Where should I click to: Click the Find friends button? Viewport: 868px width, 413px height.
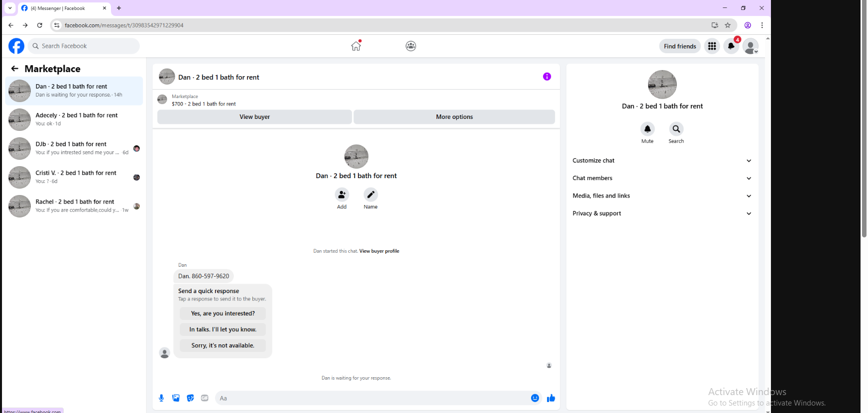point(680,46)
